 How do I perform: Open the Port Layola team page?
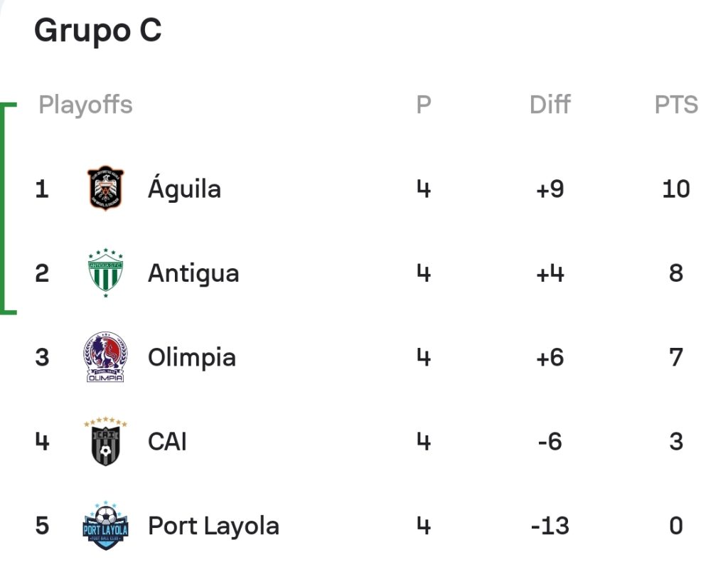213,526
